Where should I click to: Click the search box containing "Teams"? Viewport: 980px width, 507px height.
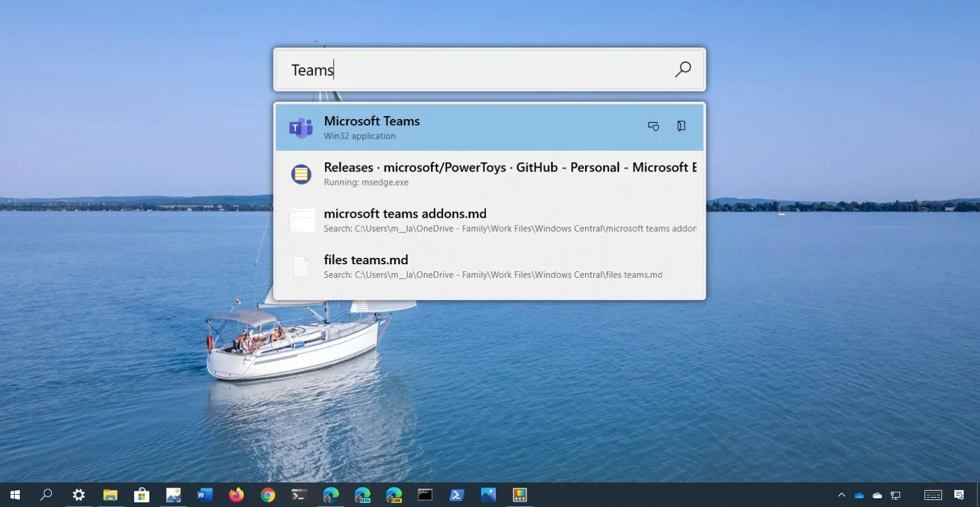point(478,70)
